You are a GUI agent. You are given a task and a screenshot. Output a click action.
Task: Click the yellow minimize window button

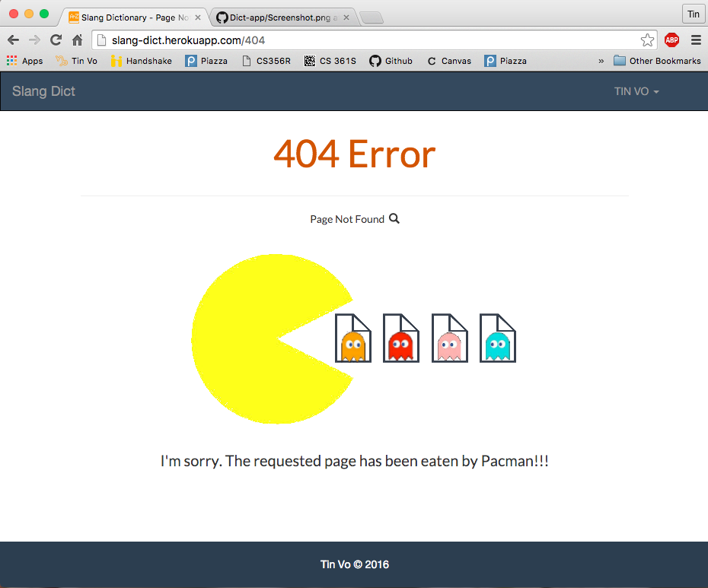29,14
